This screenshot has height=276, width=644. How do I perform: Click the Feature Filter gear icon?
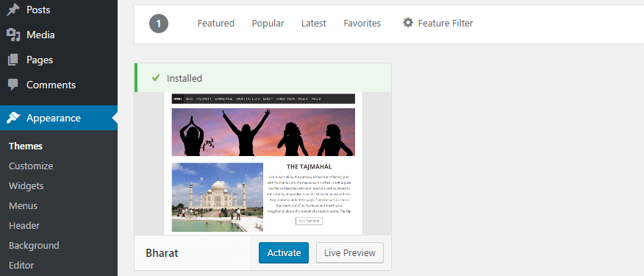pos(407,23)
